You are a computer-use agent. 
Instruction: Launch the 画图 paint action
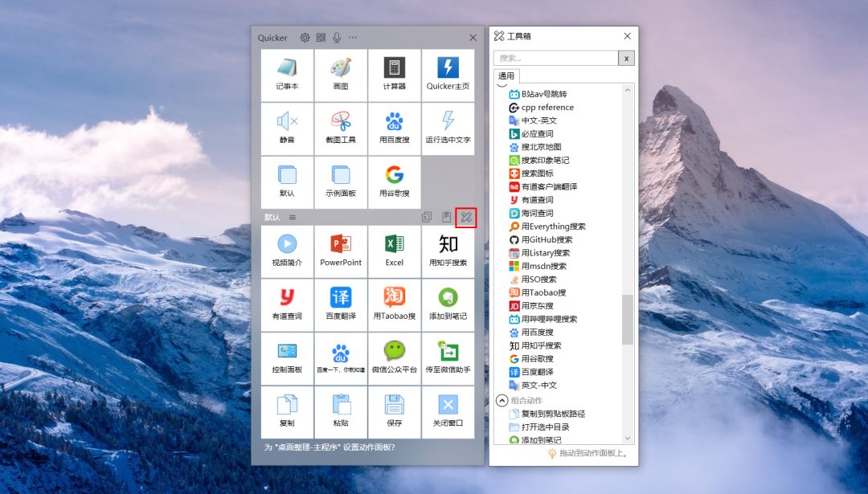point(341,76)
